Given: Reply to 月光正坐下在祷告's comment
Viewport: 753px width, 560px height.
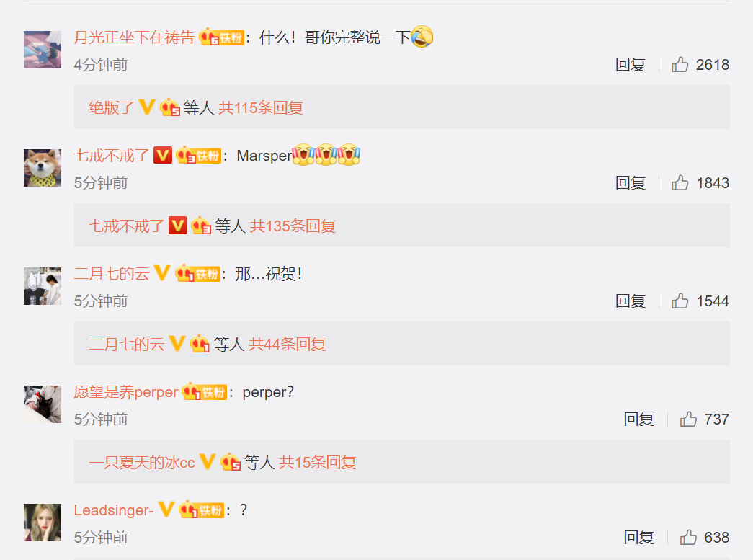Looking at the screenshot, I should pos(630,64).
